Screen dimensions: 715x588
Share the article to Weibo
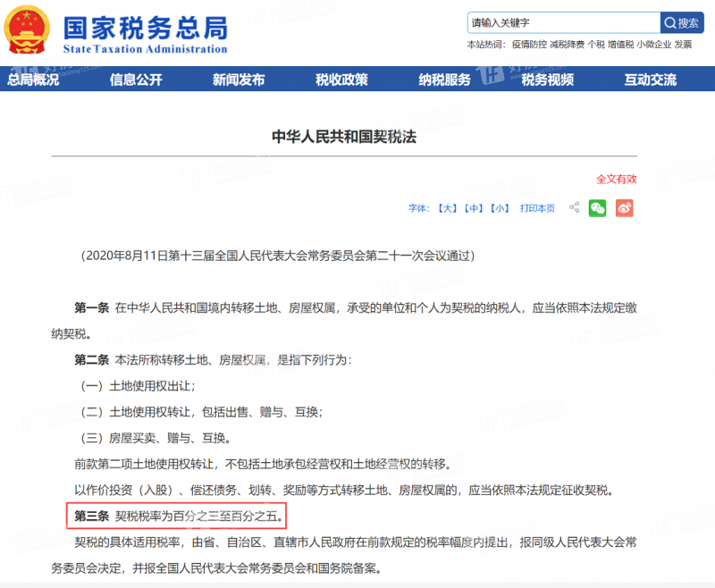[624, 207]
